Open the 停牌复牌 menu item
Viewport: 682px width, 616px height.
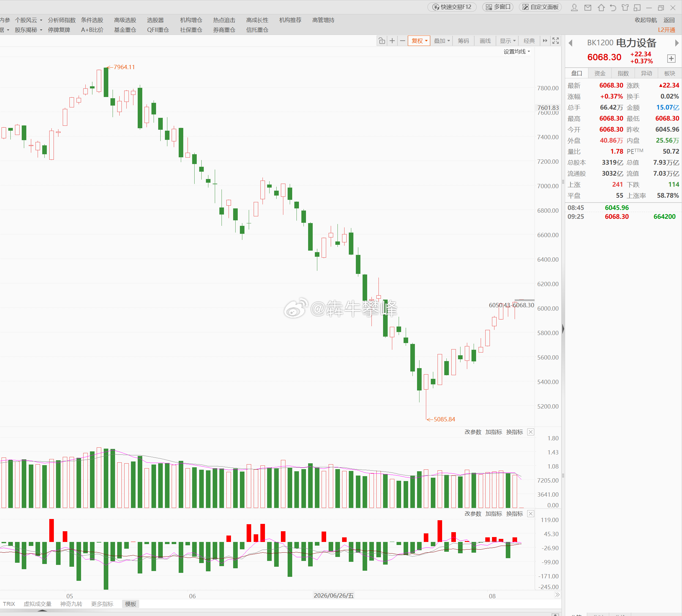pos(59,30)
